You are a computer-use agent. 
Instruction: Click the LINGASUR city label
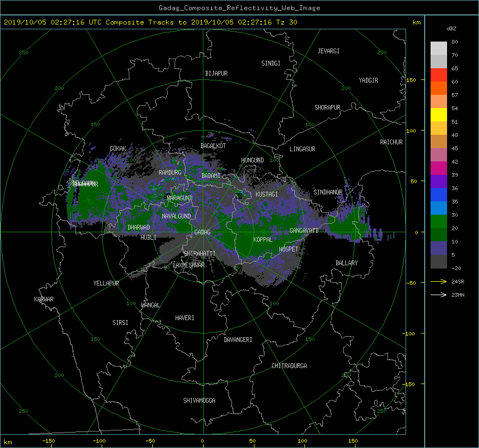(302, 149)
